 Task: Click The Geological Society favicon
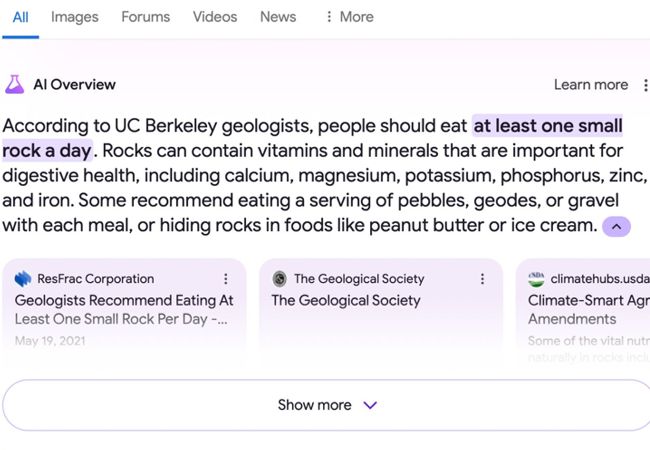tap(280, 279)
